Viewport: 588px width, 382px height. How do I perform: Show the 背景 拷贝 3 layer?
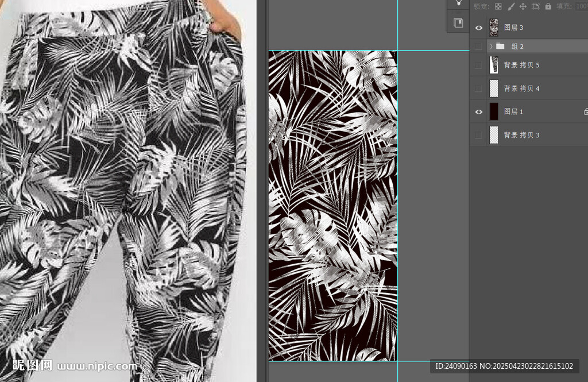tap(479, 135)
